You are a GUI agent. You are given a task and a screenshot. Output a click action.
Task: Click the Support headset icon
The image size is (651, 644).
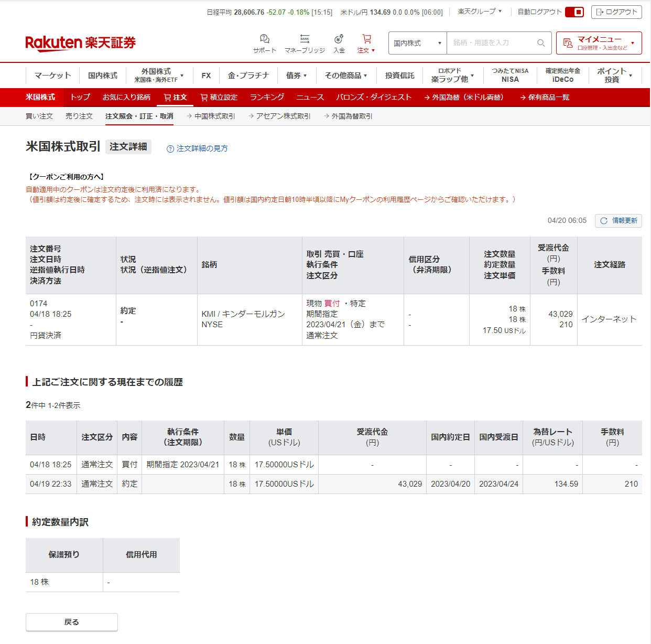(x=265, y=39)
